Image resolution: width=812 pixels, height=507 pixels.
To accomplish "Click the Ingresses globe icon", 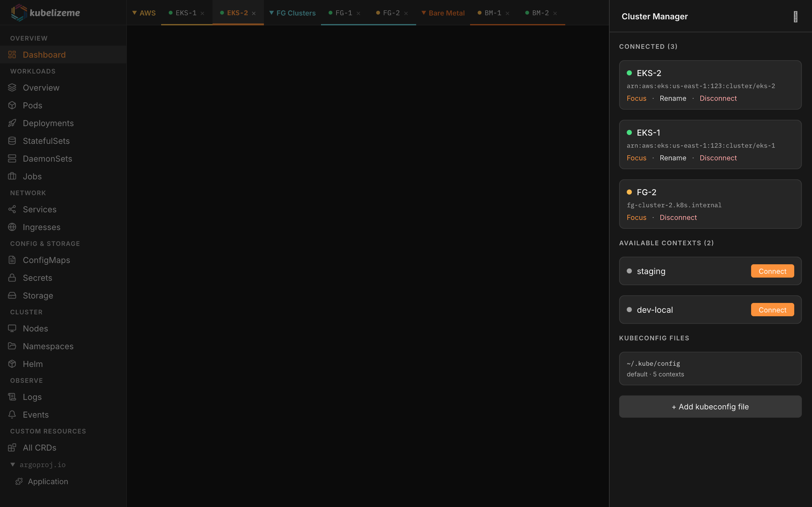I will coord(12,227).
